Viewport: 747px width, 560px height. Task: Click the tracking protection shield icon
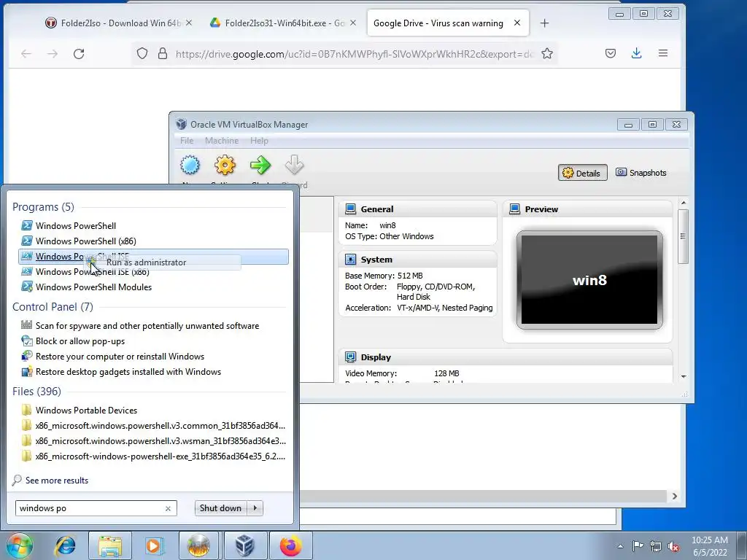point(142,53)
